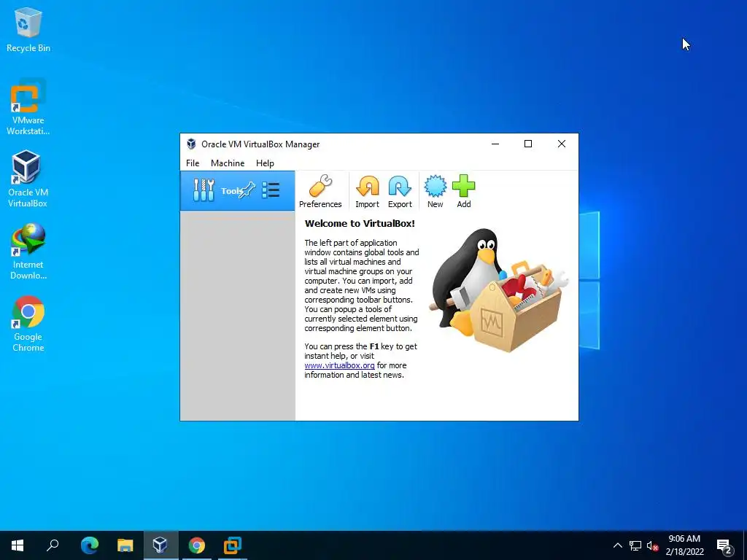Minimize the VirtualBox Manager window
Image resolution: width=747 pixels, height=560 pixels.
(495, 144)
